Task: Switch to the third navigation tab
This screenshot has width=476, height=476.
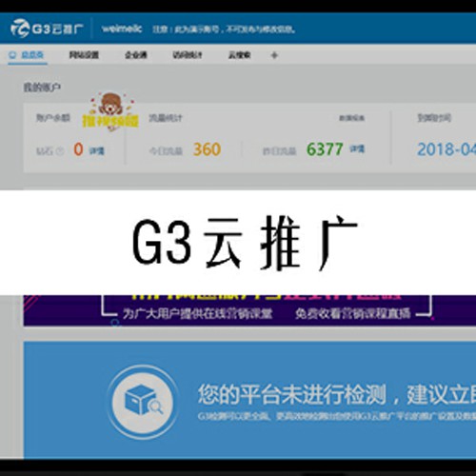Action: pyautogui.click(x=136, y=55)
